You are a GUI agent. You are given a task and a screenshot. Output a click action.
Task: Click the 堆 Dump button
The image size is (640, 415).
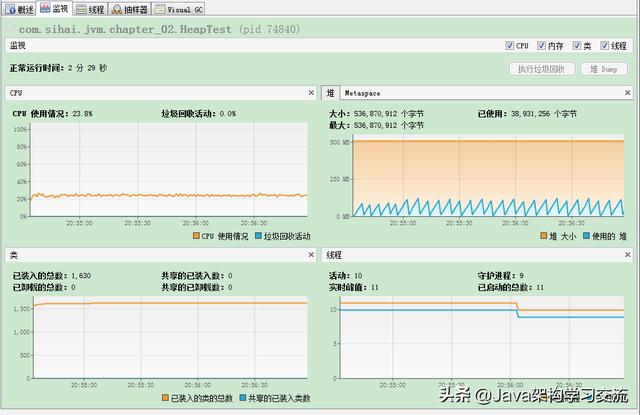pyautogui.click(x=604, y=69)
